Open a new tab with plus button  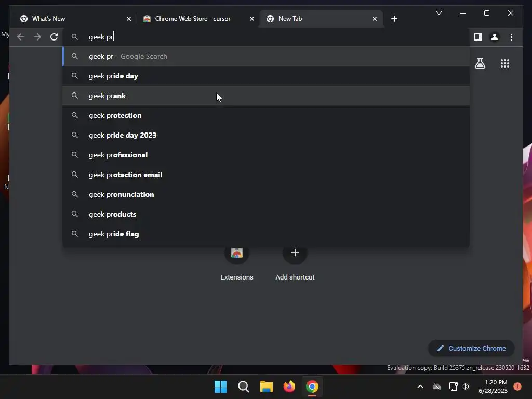(x=394, y=19)
